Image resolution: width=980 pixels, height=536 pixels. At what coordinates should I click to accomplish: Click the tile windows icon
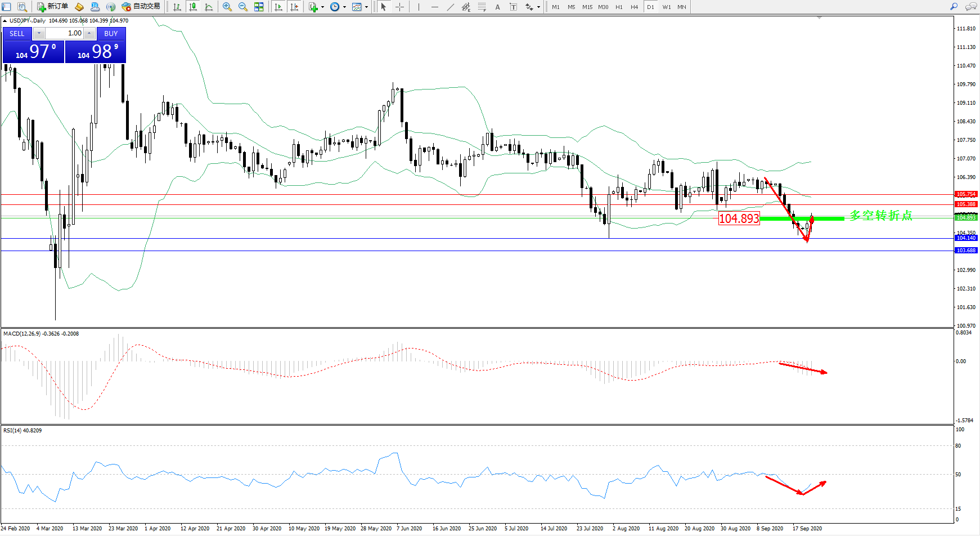coord(259,7)
